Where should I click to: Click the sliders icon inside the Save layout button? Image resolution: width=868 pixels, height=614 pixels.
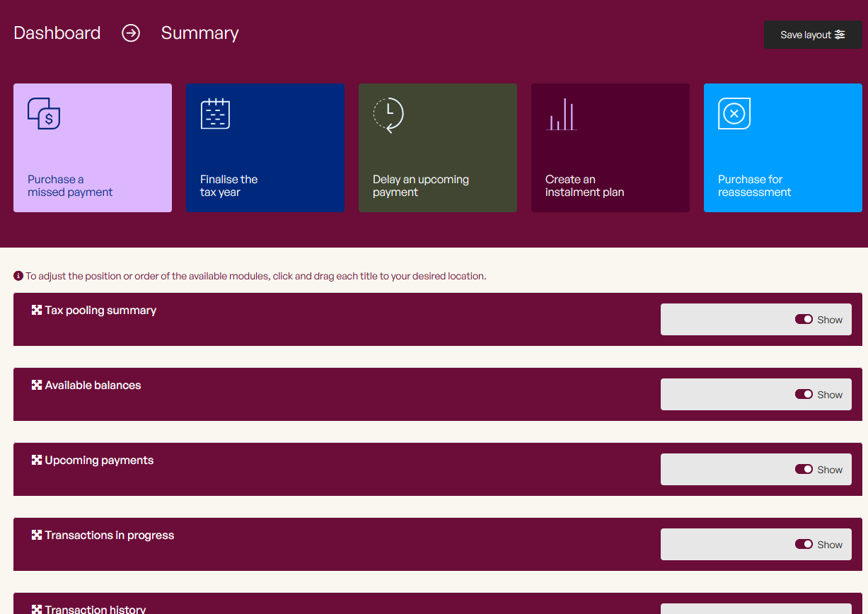tap(840, 35)
